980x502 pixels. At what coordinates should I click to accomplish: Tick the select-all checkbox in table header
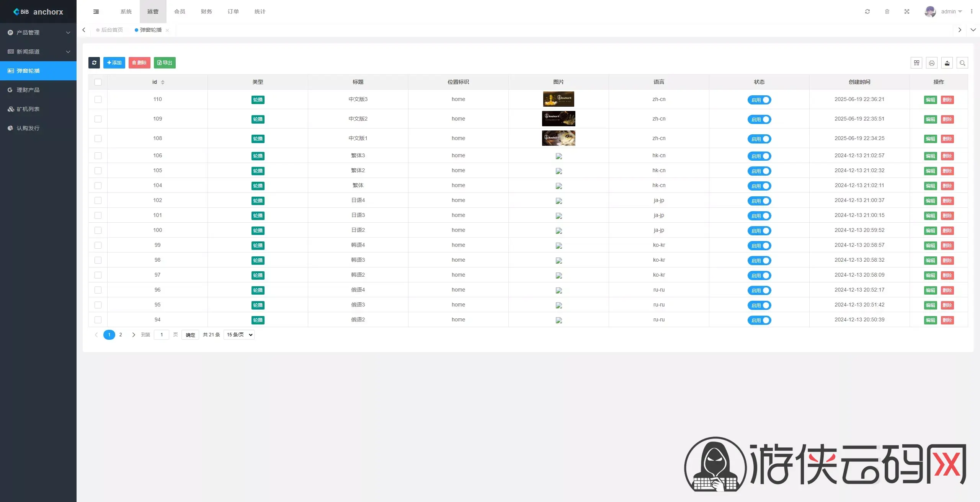pyautogui.click(x=98, y=82)
